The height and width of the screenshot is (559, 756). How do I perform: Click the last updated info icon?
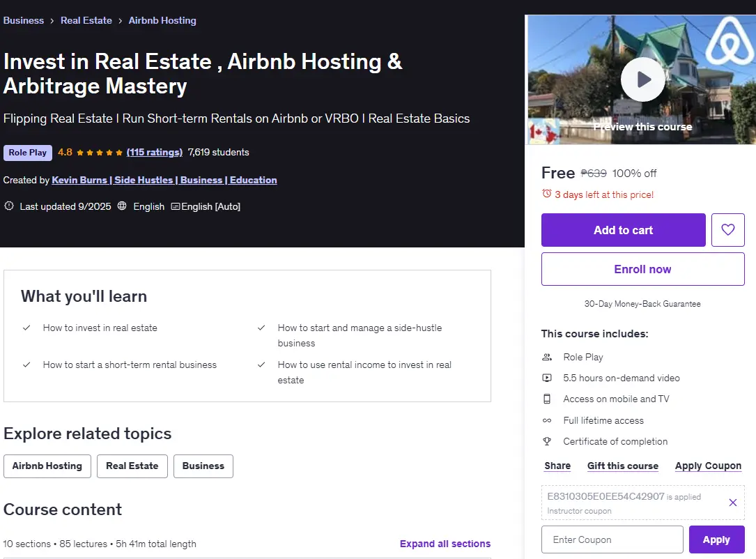8,206
